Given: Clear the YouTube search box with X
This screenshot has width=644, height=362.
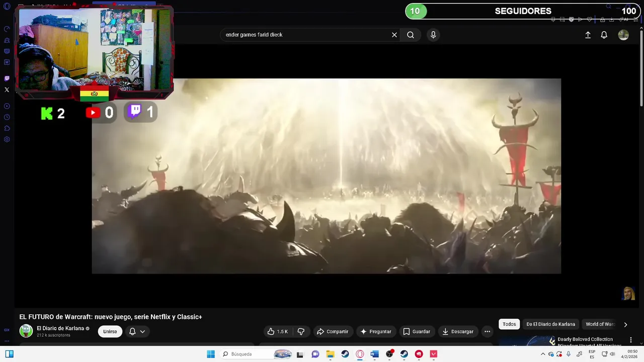Looking at the screenshot, I should click(x=394, y=35).
